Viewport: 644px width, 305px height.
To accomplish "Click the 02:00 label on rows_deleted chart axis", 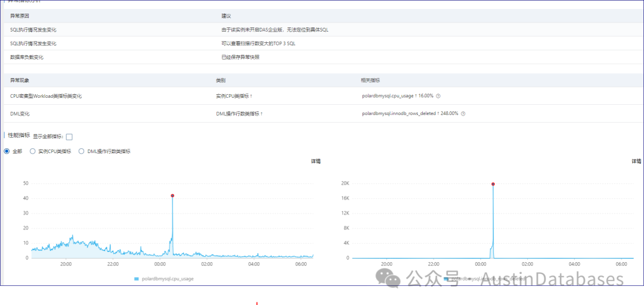I will pos(527,264).
